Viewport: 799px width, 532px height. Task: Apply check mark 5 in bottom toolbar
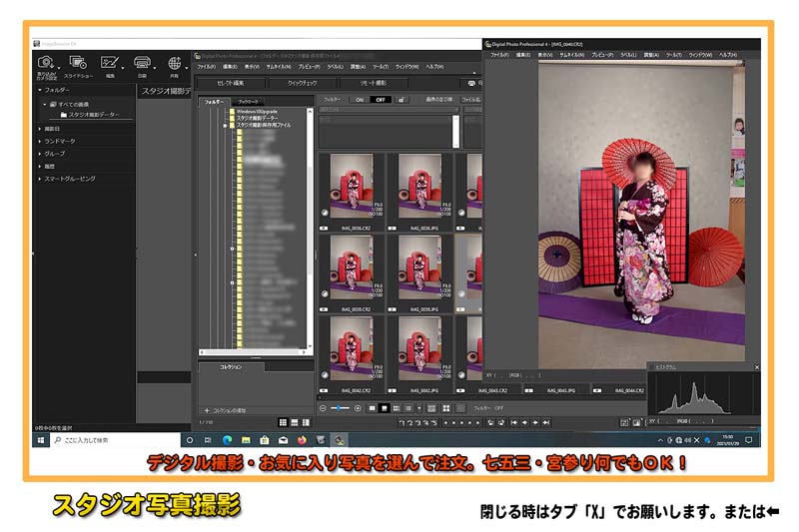coord(433,422)
